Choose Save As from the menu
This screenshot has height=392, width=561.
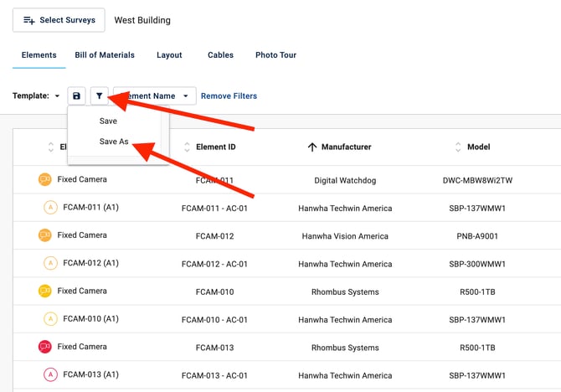(x=114, y=142)
